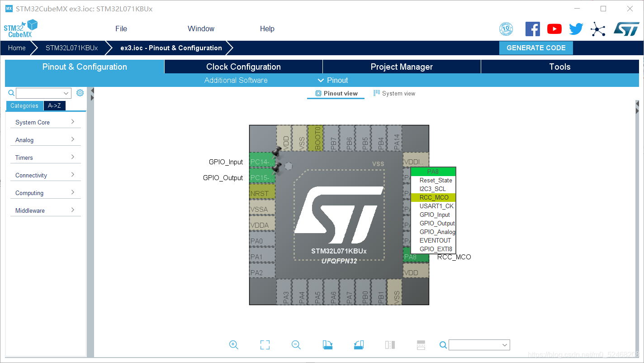644x363 pixels.
Task: Expand the Timers category
Action: click(x=45, y=158)
